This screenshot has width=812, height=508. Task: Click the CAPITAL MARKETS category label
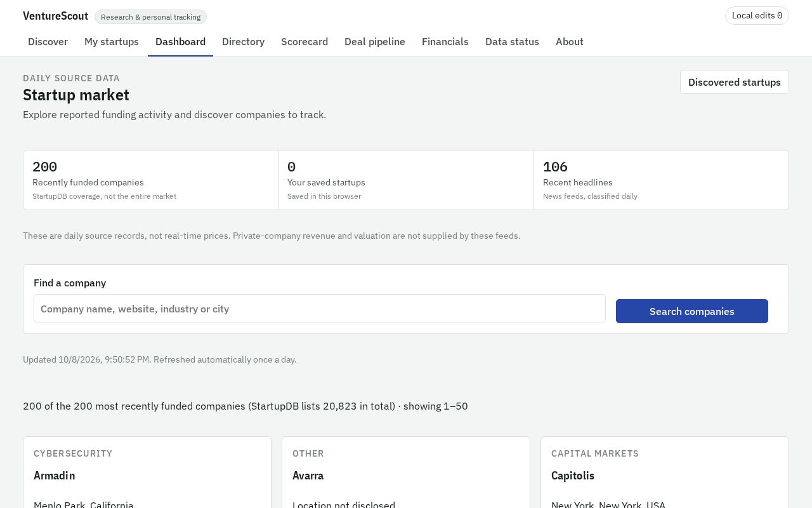coord(595,453)
